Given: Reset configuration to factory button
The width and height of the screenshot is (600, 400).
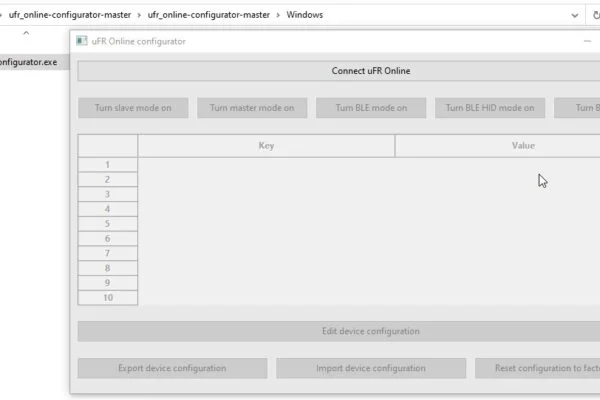Looking at the screenshot, I should pyautogui.click(x=538, y=368).
